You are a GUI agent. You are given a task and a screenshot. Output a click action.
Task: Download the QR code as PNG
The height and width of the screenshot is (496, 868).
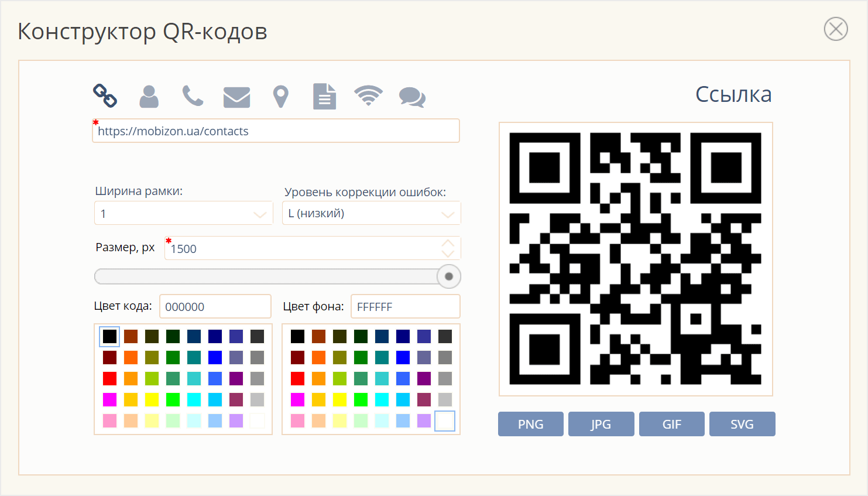click(x=530, y=424)
